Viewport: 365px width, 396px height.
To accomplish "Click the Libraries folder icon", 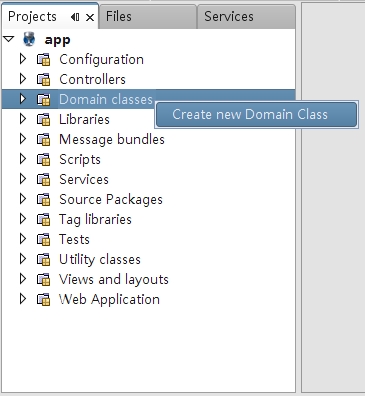I will click(x=43, y=119).
